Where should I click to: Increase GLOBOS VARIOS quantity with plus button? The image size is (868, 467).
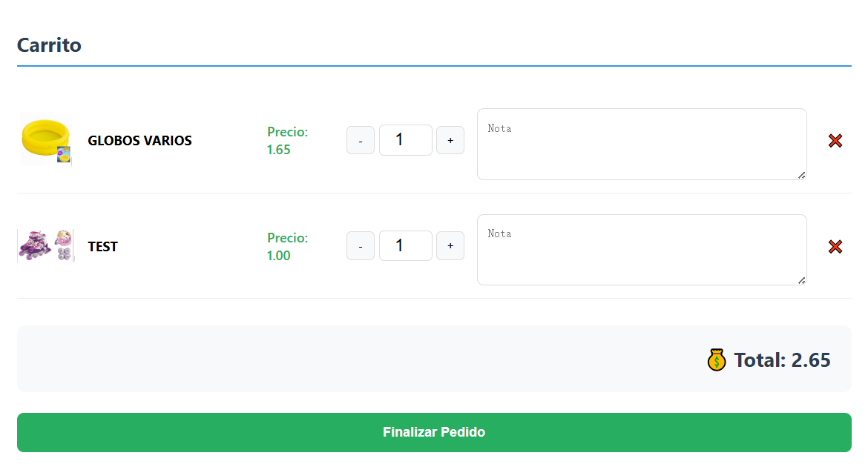(x=450, y=141)
